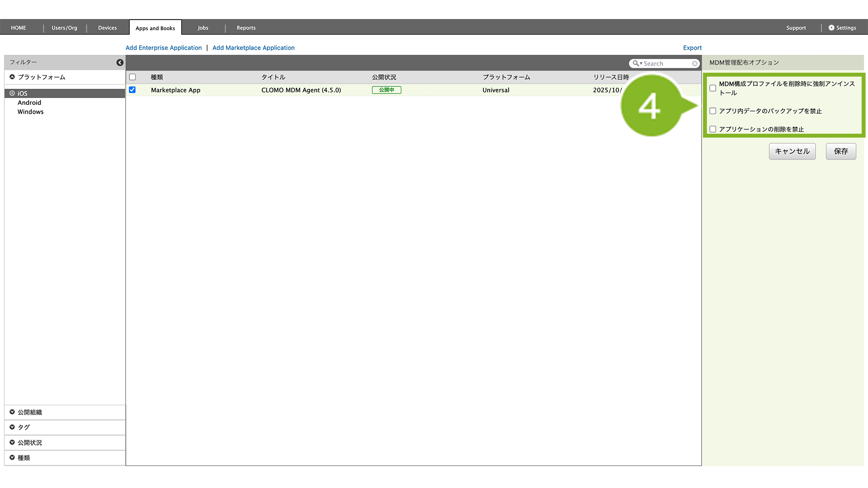
Task: Switch to the Reports tab
Action: (246, 28)
